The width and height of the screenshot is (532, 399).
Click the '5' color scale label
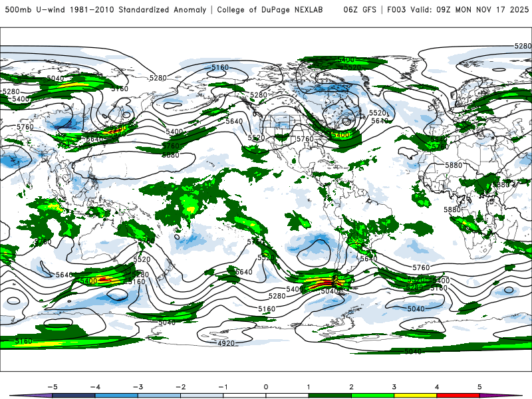tap(479, 387)
